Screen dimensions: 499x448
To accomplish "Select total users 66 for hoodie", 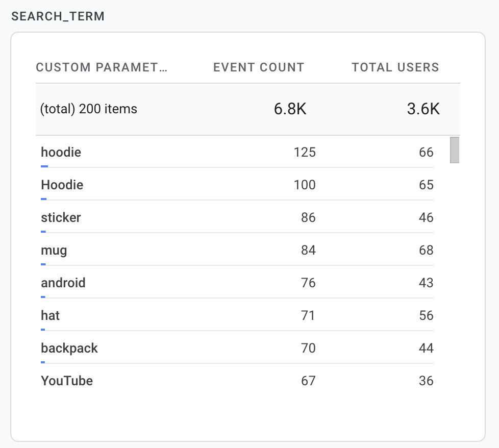I will point(426,152).
